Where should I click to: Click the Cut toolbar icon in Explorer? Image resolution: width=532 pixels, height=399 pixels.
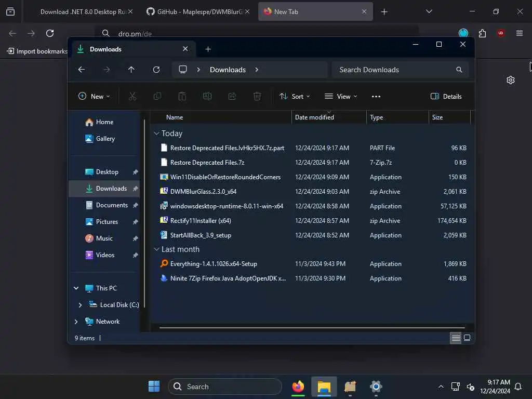click(x=132, y=96)
